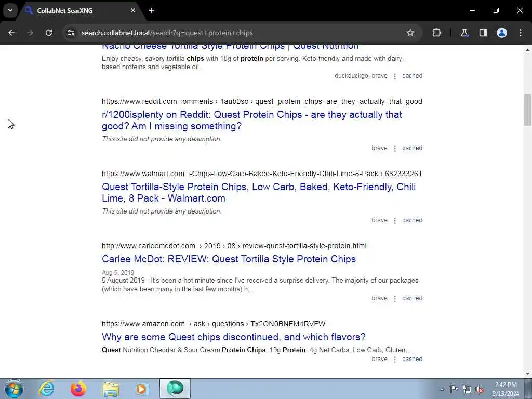Open the tab search dropdown

tap(10, 10)
